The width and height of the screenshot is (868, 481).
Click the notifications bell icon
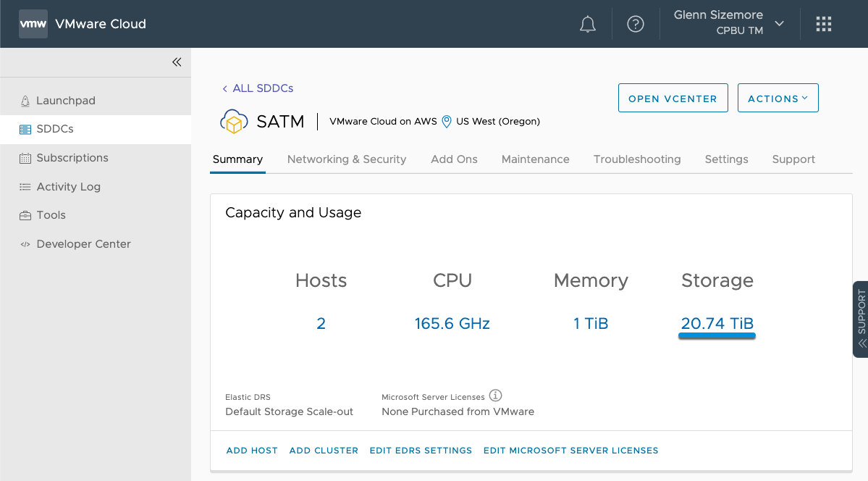(588, 25)
